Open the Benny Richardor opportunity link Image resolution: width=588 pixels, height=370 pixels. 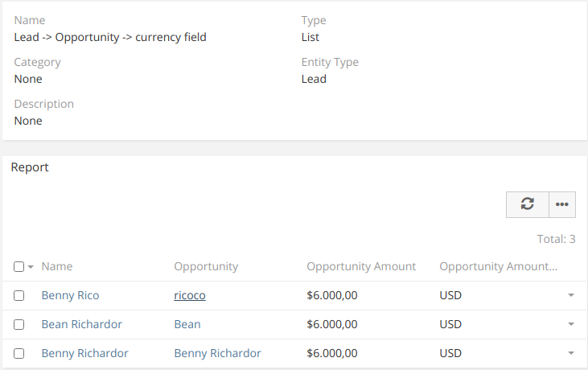(x=217, y=353)
